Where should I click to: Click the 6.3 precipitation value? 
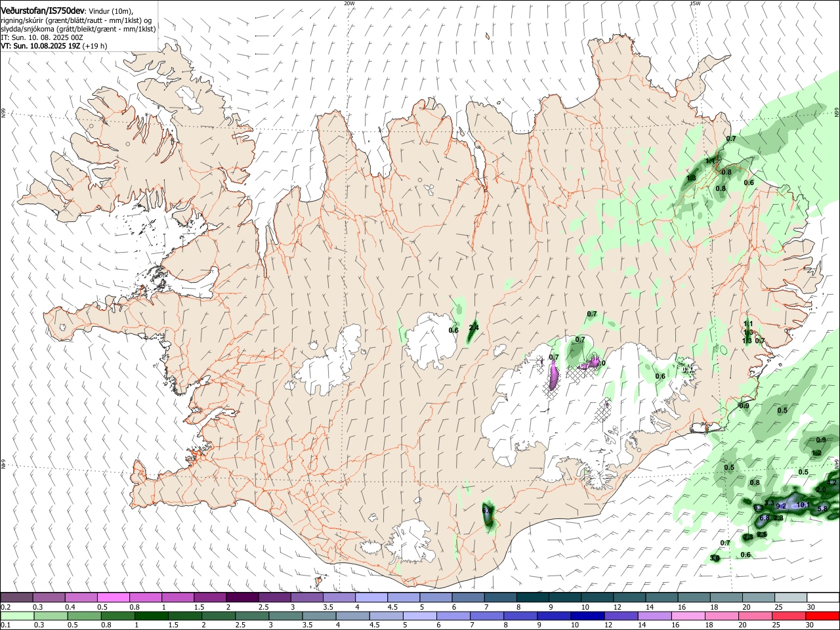pyautogui.click(x=759, y=508)
